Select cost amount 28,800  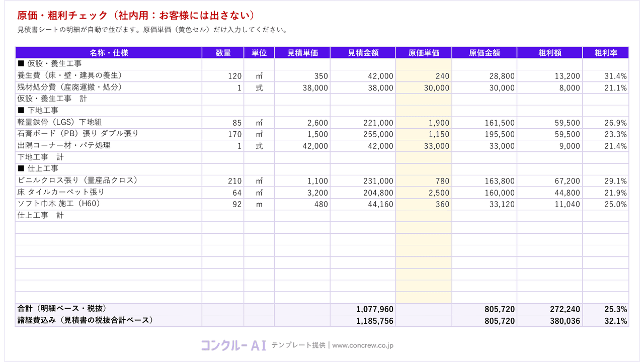point(485,76)
